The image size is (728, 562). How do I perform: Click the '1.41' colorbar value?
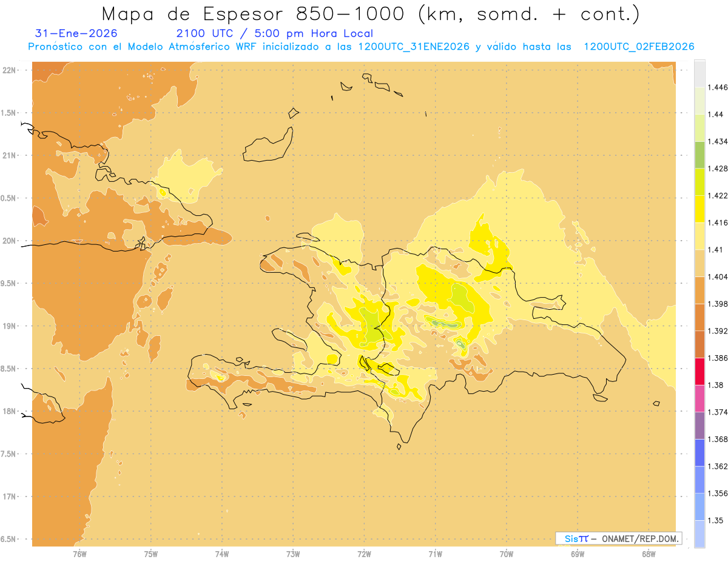(x=715, y=250)
